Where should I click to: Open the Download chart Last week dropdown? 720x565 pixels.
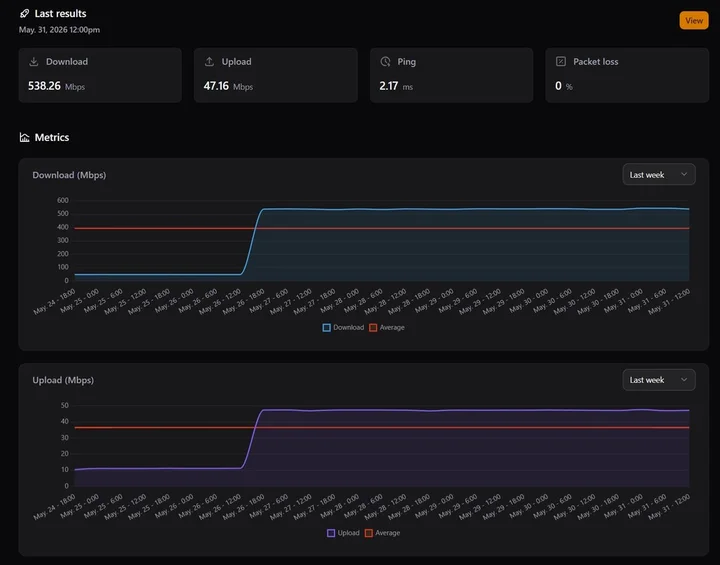[659, 175]
